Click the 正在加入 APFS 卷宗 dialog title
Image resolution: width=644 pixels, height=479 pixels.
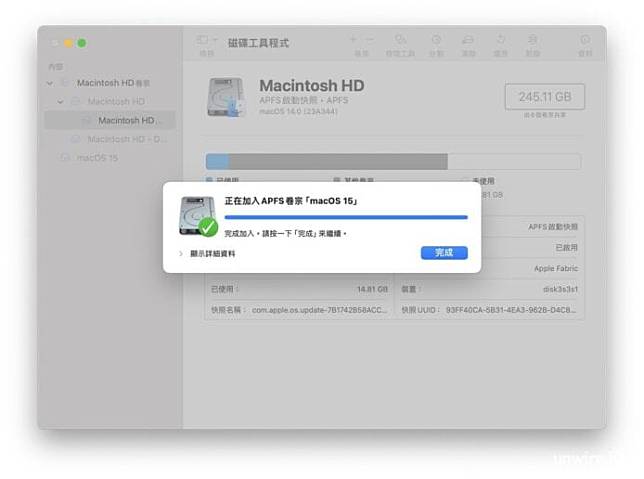coord(291,201)
